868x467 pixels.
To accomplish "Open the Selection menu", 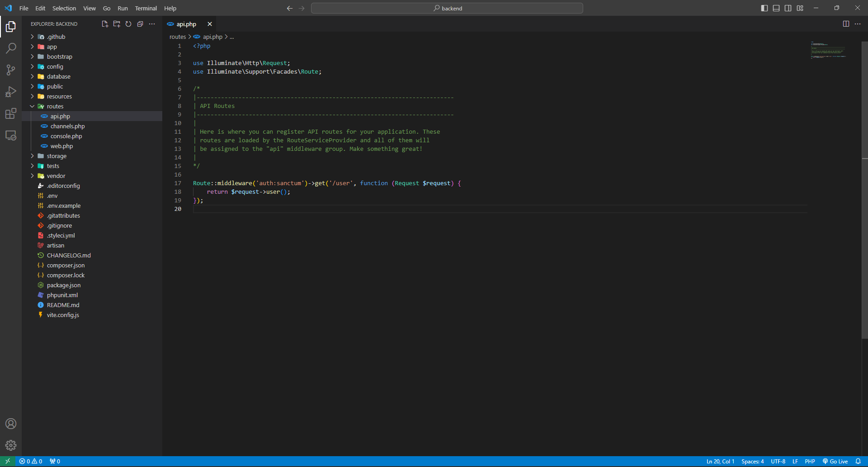I will tap(64, 8).
